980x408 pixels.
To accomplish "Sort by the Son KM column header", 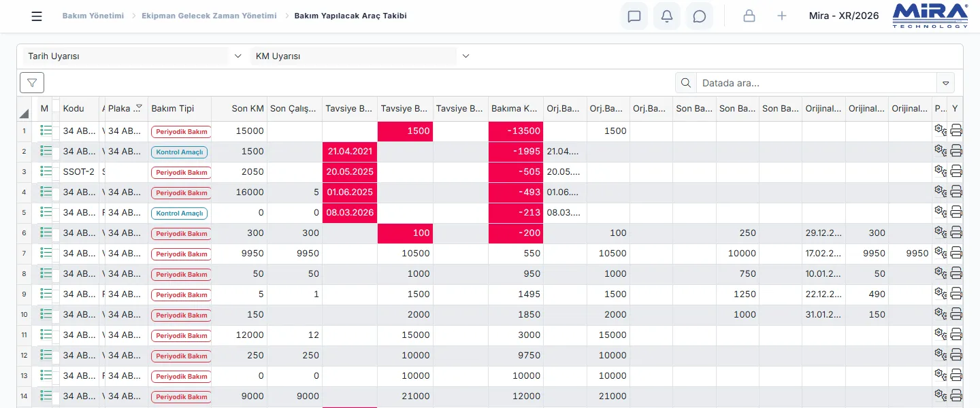I will 239,109.
